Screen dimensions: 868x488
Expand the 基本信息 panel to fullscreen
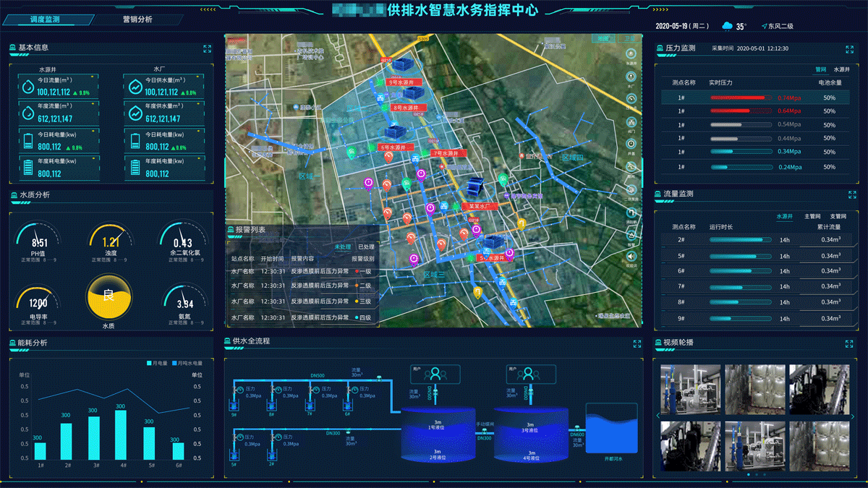(208, 48)
